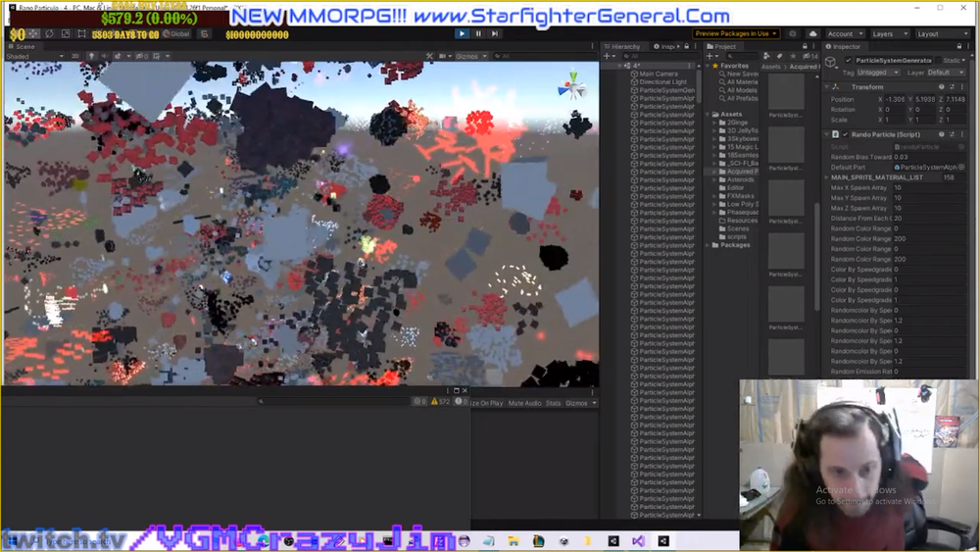This screenshot has height=552, width=980.
Task: Open the Scene tab
Action: click(22, 46)
